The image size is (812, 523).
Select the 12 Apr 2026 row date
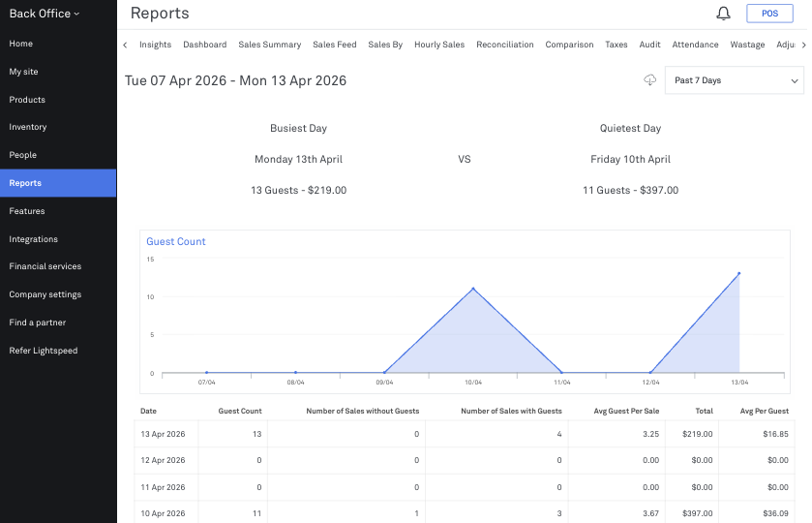(163, 460)
